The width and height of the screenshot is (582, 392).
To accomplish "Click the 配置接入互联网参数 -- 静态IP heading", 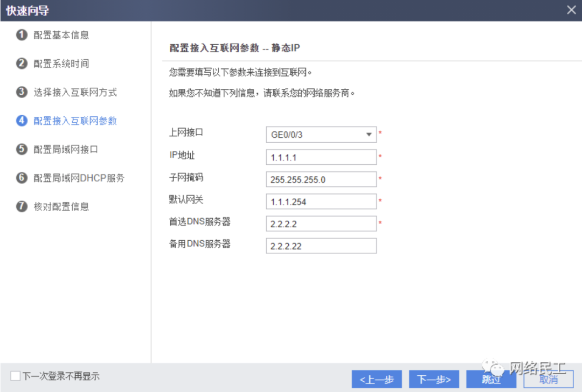I will (x=234, y=48).
